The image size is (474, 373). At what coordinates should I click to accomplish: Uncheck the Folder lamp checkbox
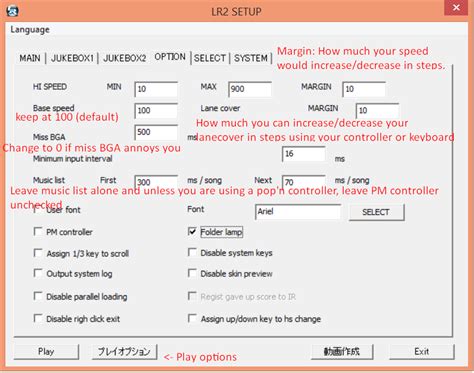[x=192, y=232]
